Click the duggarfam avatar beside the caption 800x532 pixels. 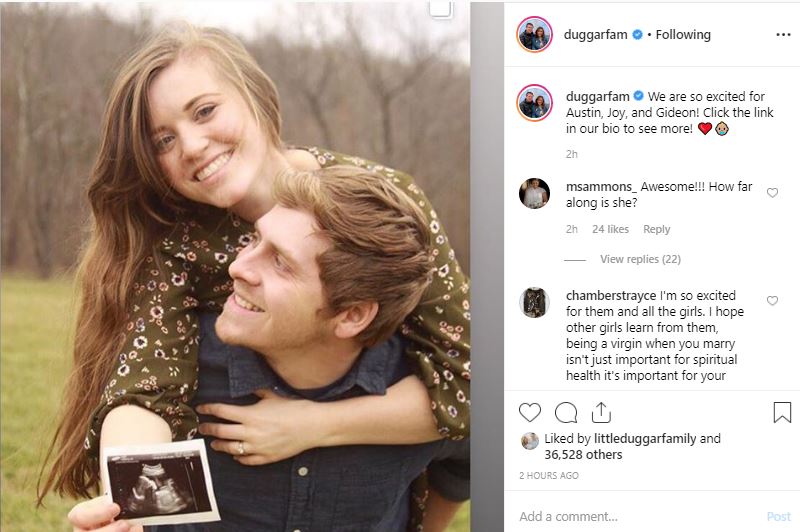534,104
